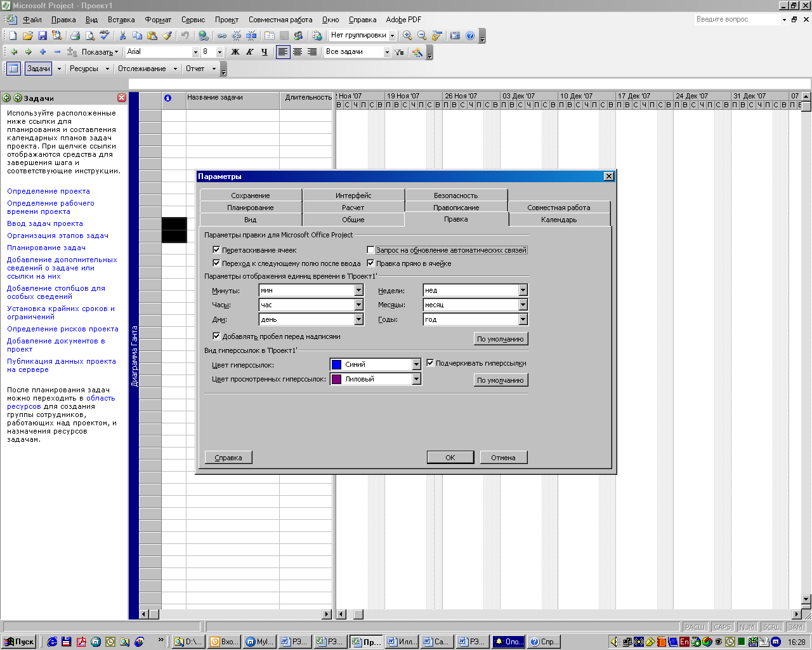Toggle AutoFilter funnel icon
This screenshot has height=650, width=812.
click(x=399, y=52)
